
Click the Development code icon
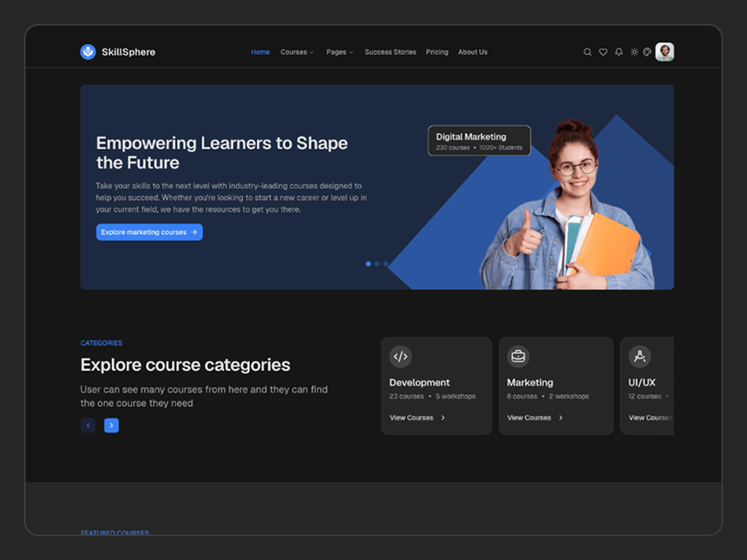point(401,357)
